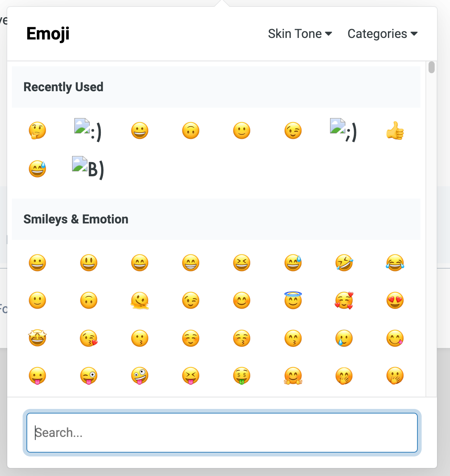Click inside the emoji search field
Viewport: 450px width, 476px height.
point(222,432)
